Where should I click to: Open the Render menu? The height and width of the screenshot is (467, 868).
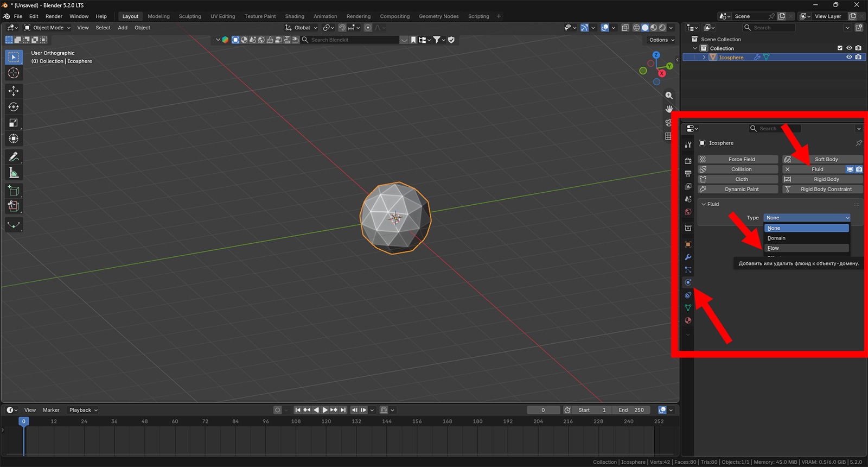(x=54, y=16)
